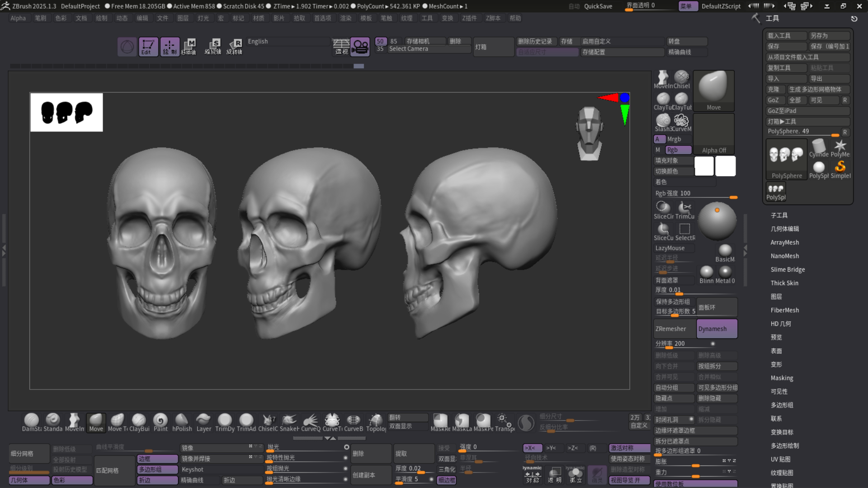The image size is (868, 488).
Task: Expand the 子工具 section
Action: (x=779, y=215)
